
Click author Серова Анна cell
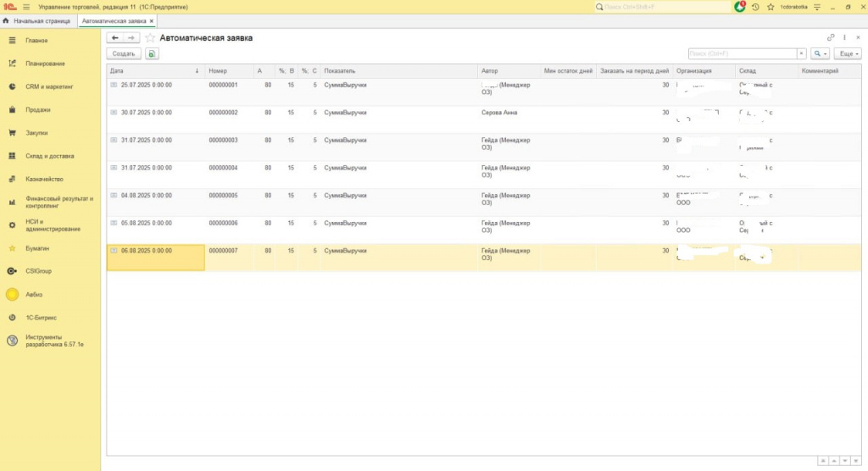pyautogui.click(x=509, y=119)
